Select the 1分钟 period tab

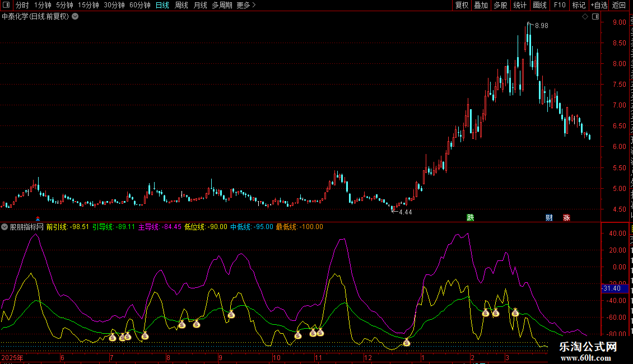(43, 5)
